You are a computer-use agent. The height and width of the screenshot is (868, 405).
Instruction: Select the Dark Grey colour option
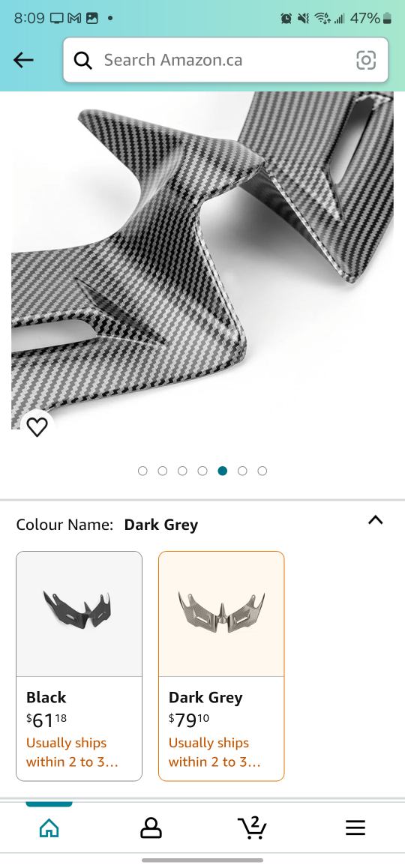tap(221, 666)
